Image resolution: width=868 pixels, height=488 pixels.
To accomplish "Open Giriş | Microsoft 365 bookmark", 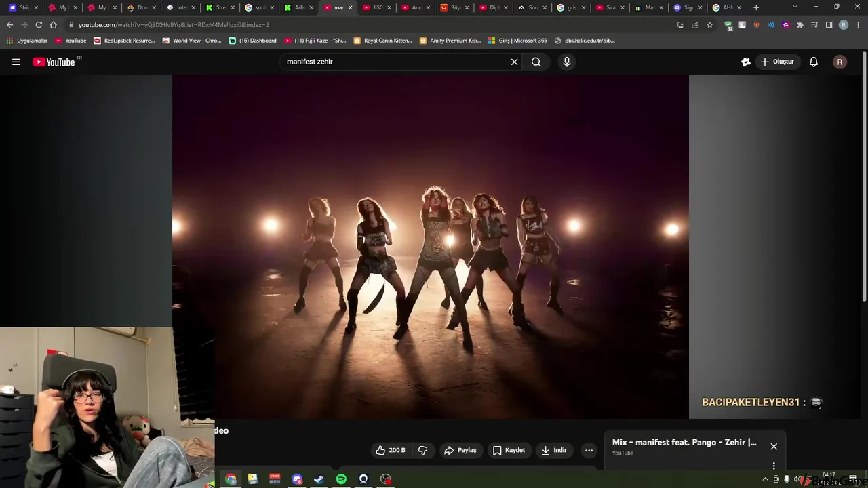I will pos(517,41).
